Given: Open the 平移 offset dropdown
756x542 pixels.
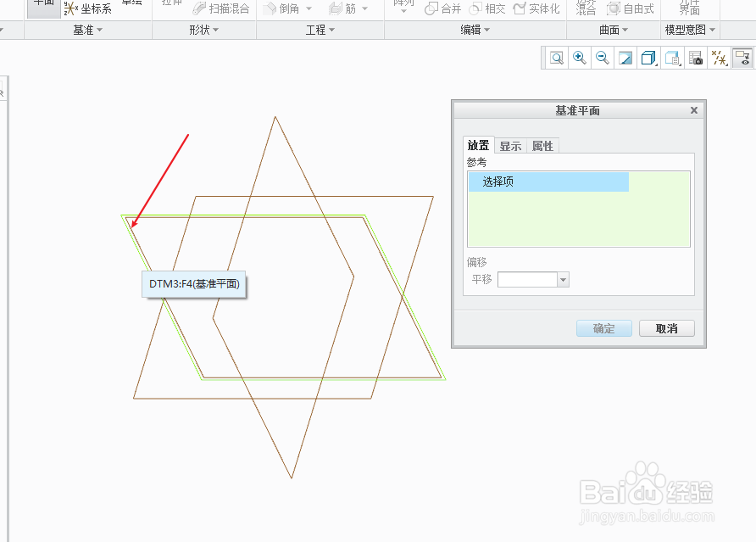Looking at the screenshot, I should [x=562, y=279].
